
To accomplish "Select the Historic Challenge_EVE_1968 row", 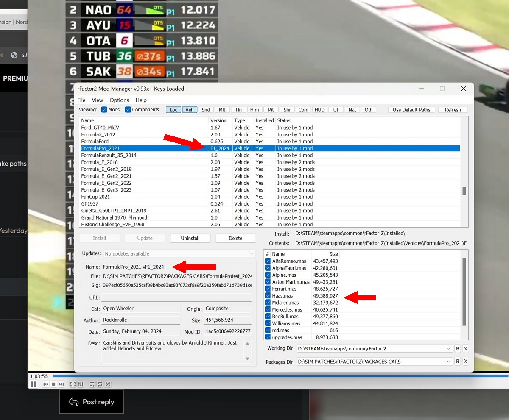I will (x=270, y=224).
